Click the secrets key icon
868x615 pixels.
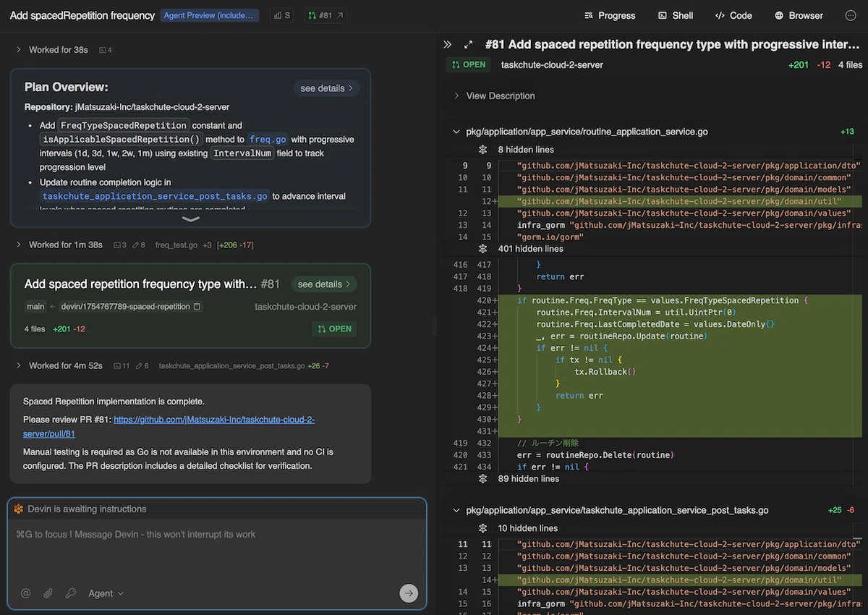click(x=71, y=593)
